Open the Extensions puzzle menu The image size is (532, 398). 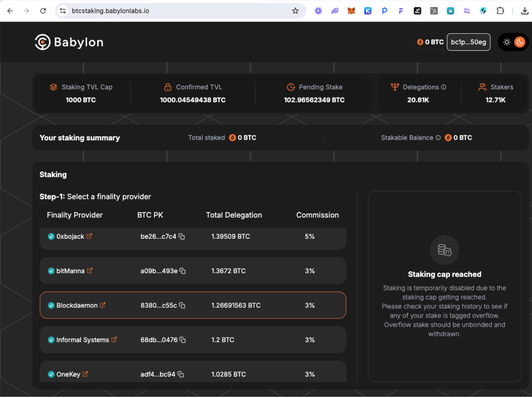(x=500, y=11)
